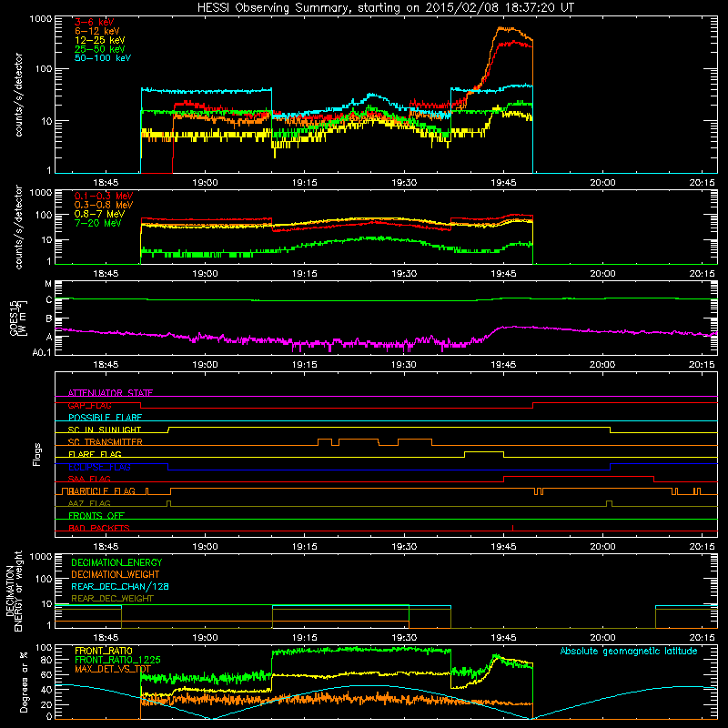Click the Flags axis title
The height and width of the screenshot is (728, 728).
37,454
